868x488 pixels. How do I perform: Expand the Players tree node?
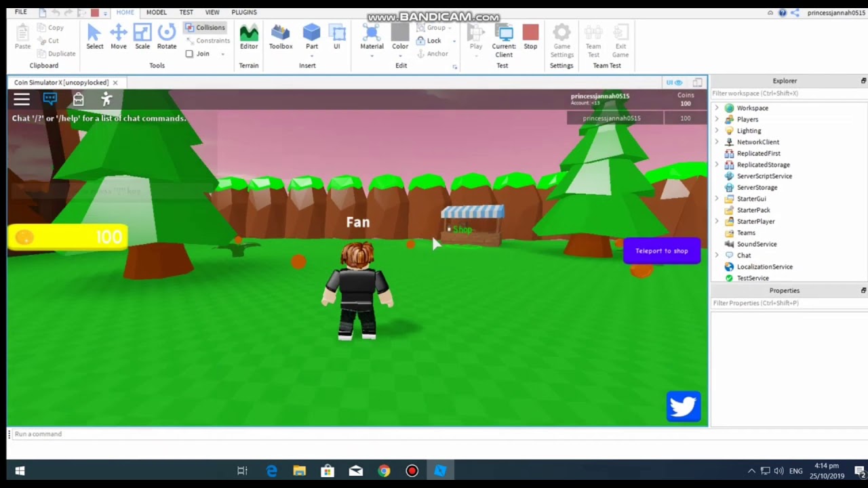[717, 119]
